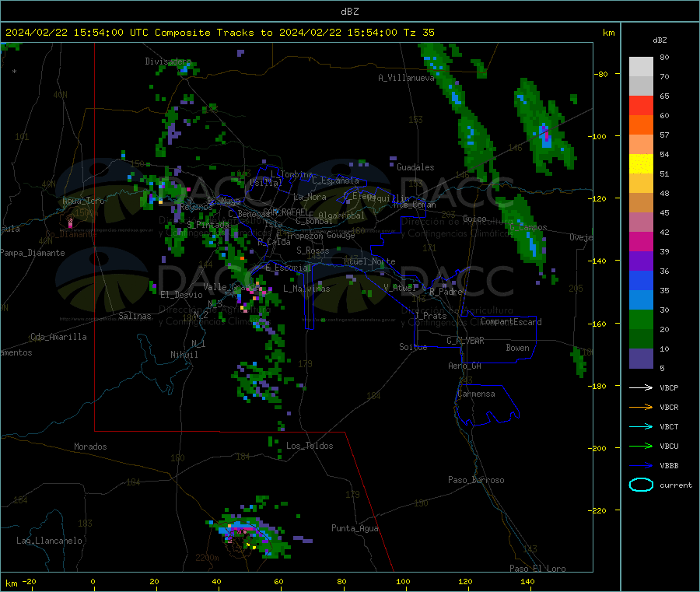Click the 'Lag.Llancanelo' map label
This screenshot has height=592, width=700.
tap(49, 541)
